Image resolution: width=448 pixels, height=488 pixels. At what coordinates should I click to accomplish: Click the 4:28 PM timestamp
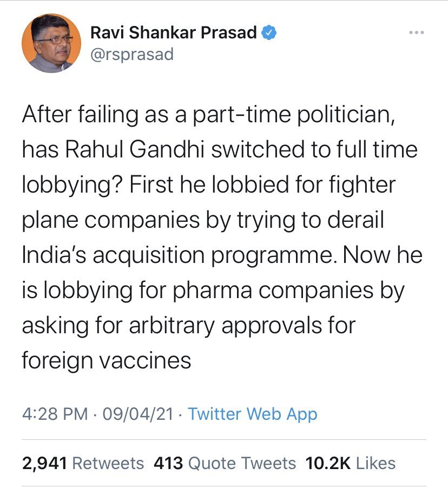coord(55,414)
